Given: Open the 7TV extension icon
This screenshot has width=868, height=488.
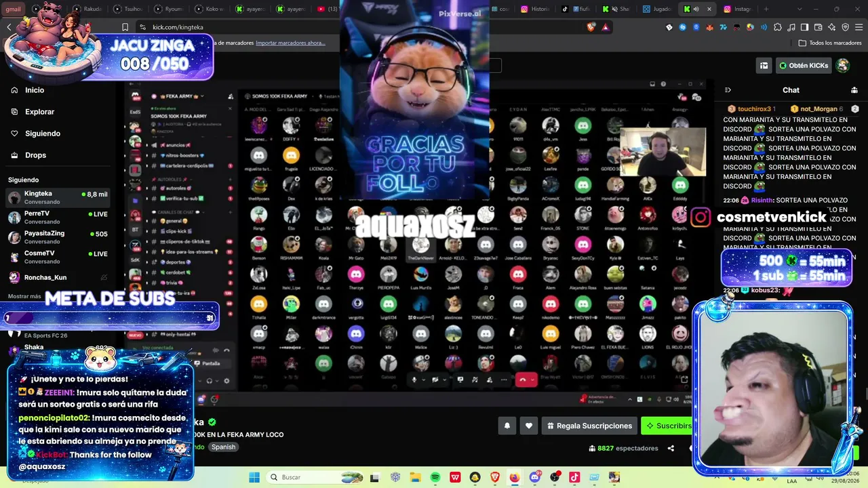Looking at the screenshot, I should [724, 27].
